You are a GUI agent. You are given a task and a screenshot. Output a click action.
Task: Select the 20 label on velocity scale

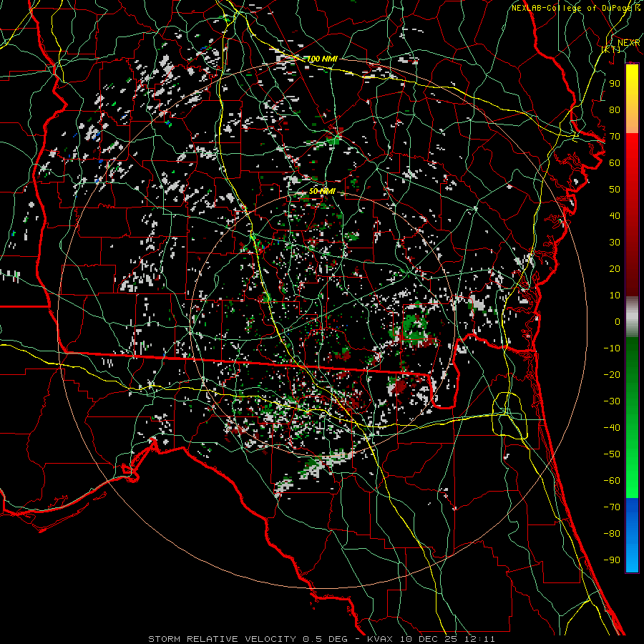click(x=615, y=268)
